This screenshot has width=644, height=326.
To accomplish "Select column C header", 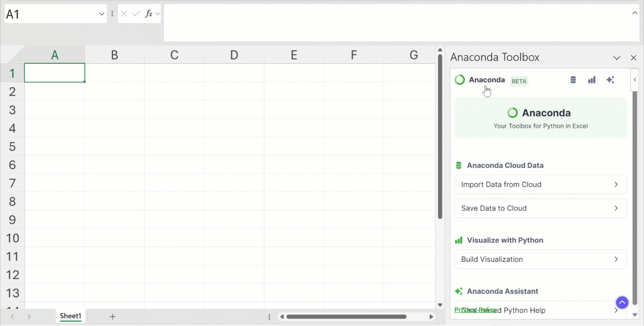I will point(174,55).
